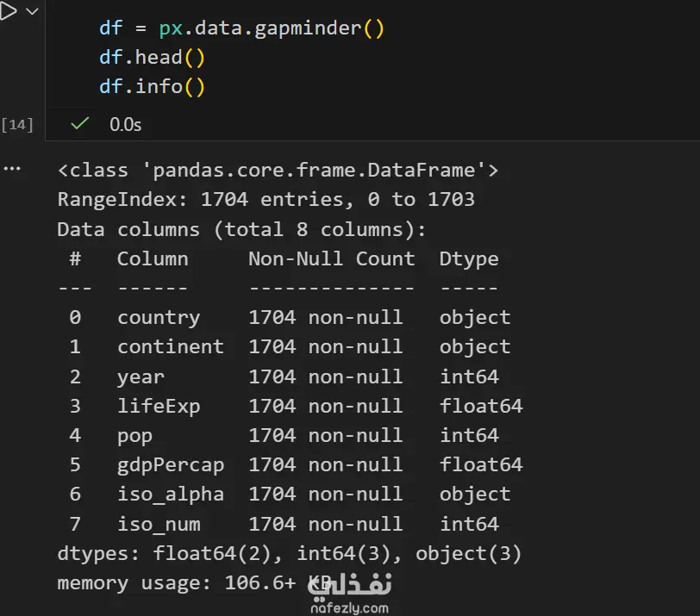This screenshot has height=616, width=700.
Task: Click the dtypes summary line
Action: pos(290,553)
